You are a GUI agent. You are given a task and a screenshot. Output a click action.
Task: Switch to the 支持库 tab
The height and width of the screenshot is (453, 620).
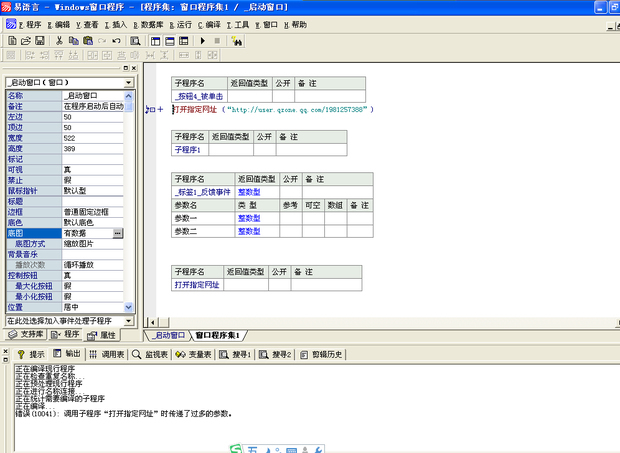[x=27, y=335]
